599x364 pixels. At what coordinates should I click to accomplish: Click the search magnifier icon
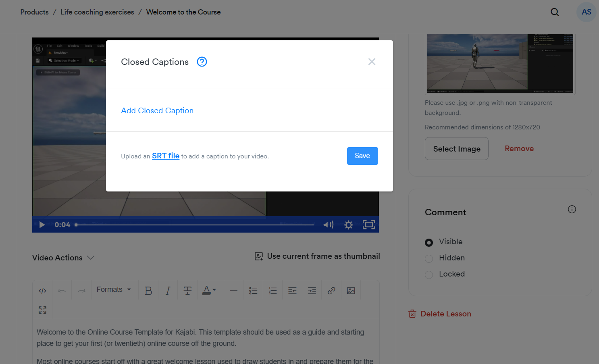click(555, 12)
